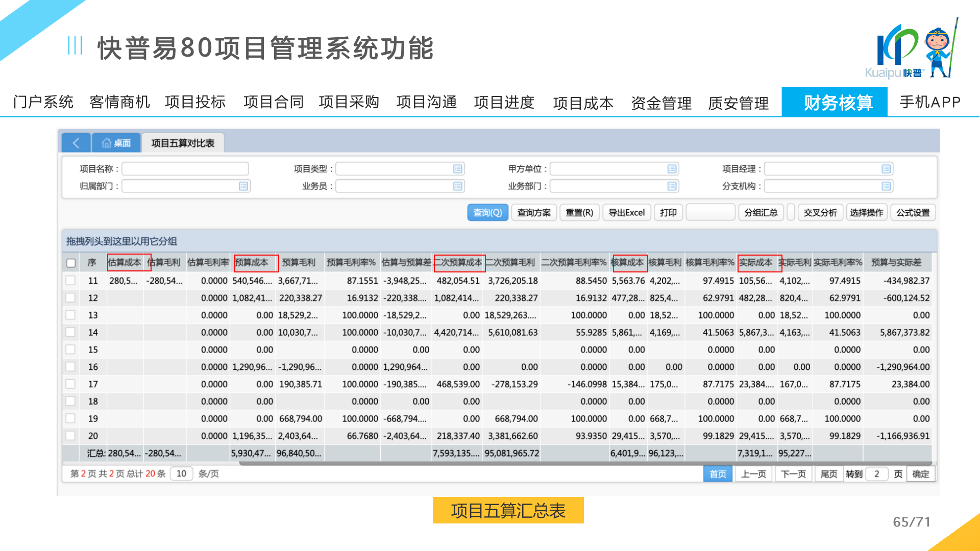Open the rows-per-page 10 selector
The image size is (980, 551).
pos(181,473)
